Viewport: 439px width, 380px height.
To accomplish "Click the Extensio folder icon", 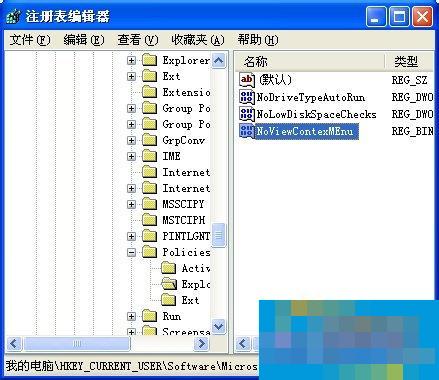I will click(149, 92).
